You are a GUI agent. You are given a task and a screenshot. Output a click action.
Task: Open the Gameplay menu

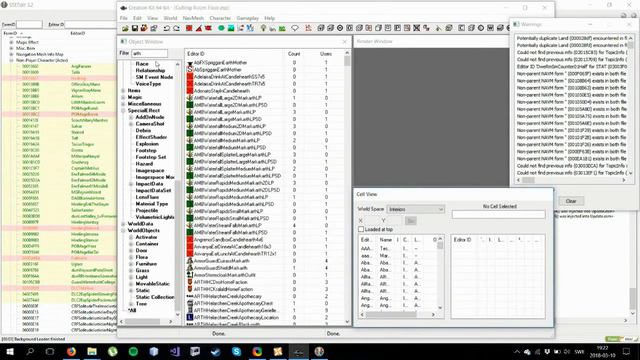pyautogui.click(x=247, y=18)
